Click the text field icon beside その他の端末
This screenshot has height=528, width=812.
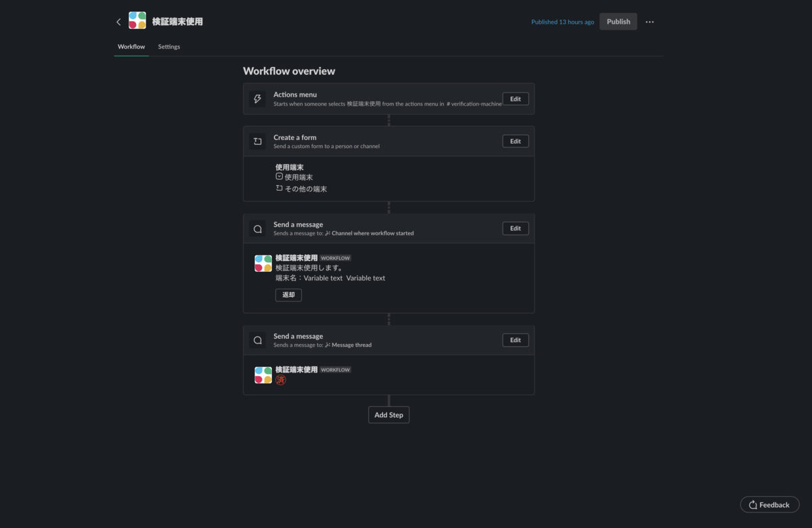[279, 189]
